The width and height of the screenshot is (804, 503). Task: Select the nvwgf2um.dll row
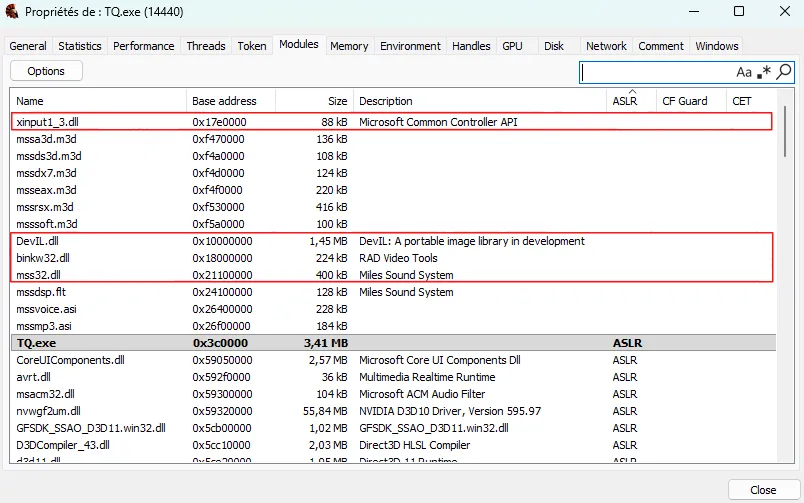pos(393,411)
